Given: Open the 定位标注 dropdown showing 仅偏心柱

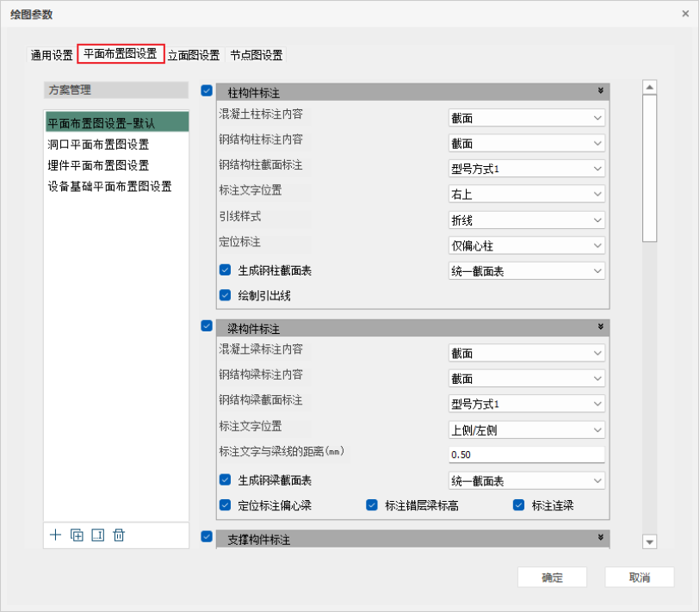Looking at the screenshot, I should click(x=526, y=246).
